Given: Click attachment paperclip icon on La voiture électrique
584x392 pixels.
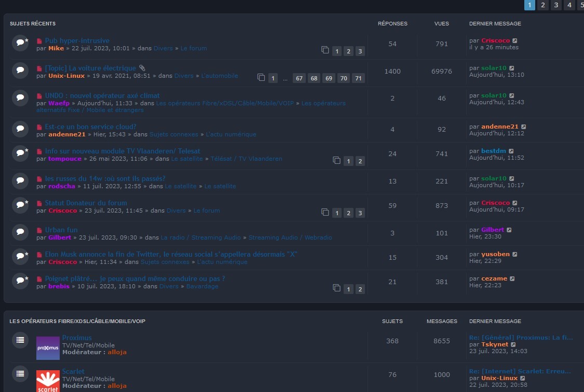Looking at the screenshot, I should (x=142, y=68).
